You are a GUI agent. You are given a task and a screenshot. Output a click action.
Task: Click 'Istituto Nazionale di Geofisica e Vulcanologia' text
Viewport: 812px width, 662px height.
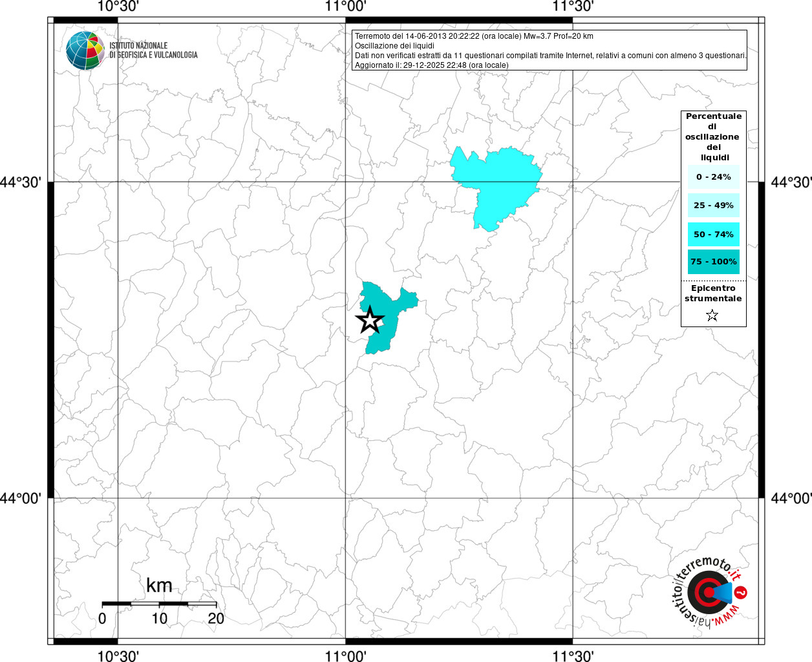153,50
